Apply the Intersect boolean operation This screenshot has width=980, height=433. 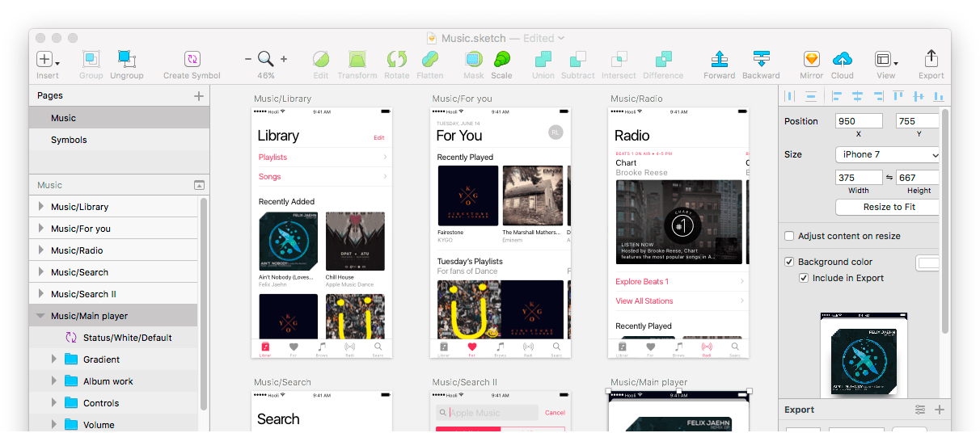(x=619, y=59)
